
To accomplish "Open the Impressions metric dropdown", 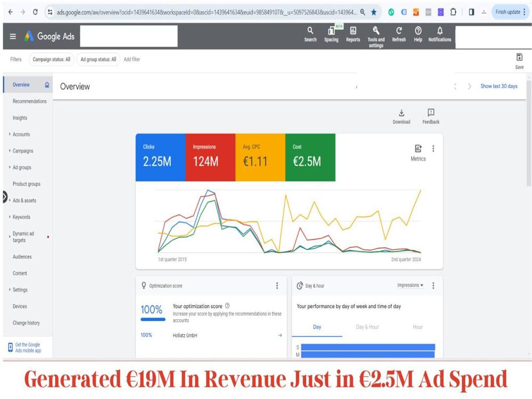I will pyautogui.click(x=410, y=285).
